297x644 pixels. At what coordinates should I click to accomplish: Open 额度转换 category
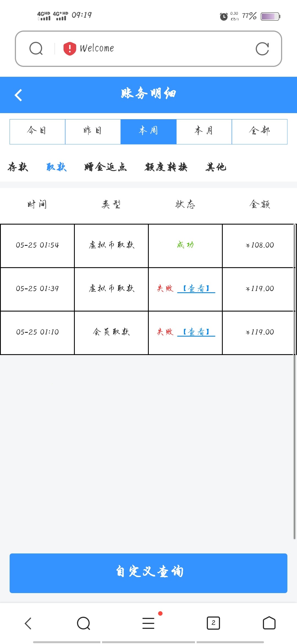tap(166, 167)
